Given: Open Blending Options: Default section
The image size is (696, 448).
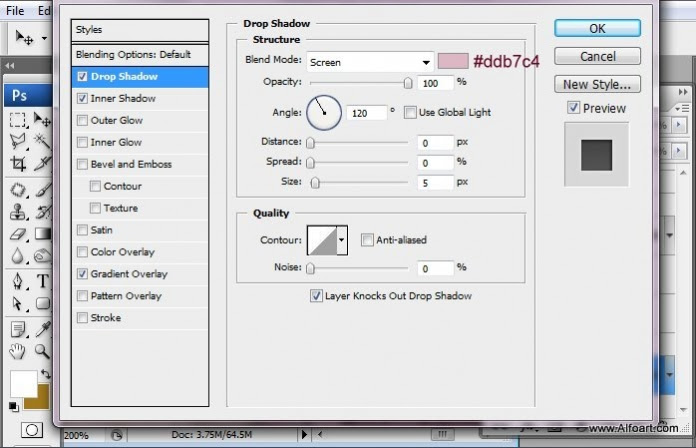Looking at the screenshot, I should point(133,54).
